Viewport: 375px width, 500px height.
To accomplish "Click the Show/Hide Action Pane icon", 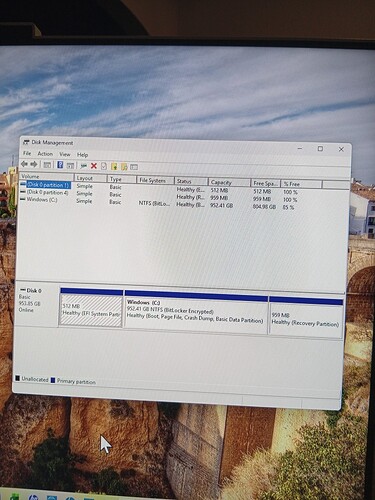I will point(70,165).
